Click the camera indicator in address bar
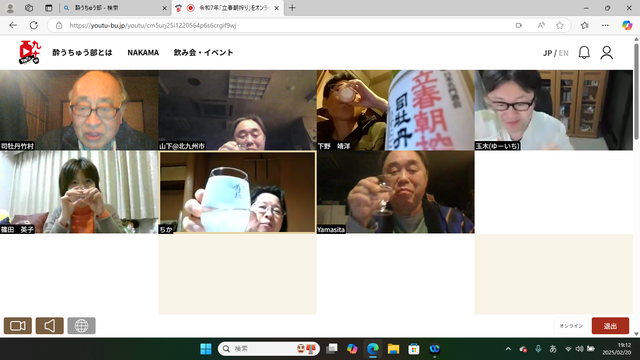The image size is (640, 360). tap(519, 25)
